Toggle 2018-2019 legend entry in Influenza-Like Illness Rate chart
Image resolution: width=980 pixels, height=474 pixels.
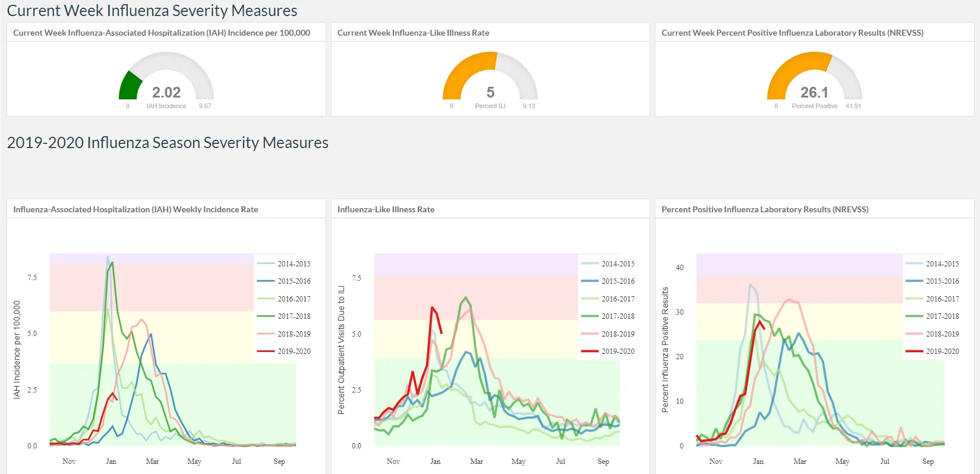point(607,334)
